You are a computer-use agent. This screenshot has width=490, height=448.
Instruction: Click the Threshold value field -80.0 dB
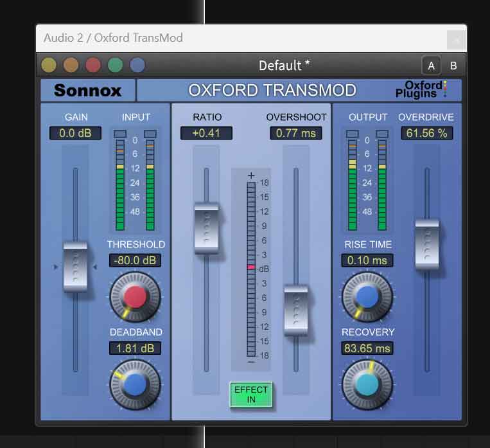point(135,260)
